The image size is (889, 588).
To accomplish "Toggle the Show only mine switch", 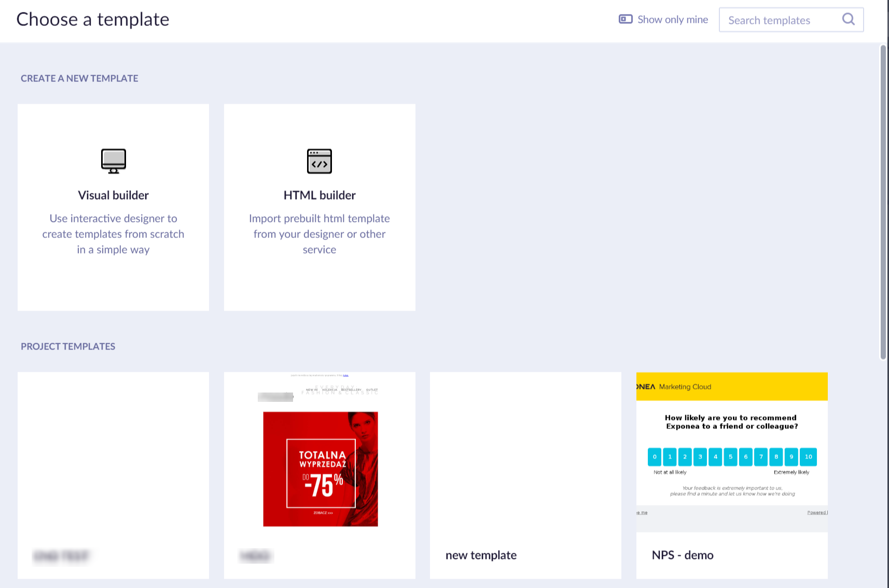I will (x=626, y=19).
